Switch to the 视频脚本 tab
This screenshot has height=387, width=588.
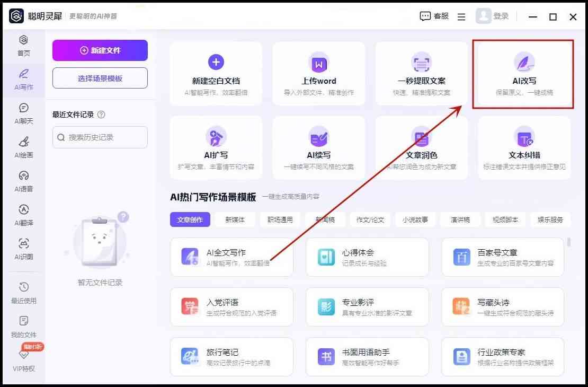coord(505,219)
